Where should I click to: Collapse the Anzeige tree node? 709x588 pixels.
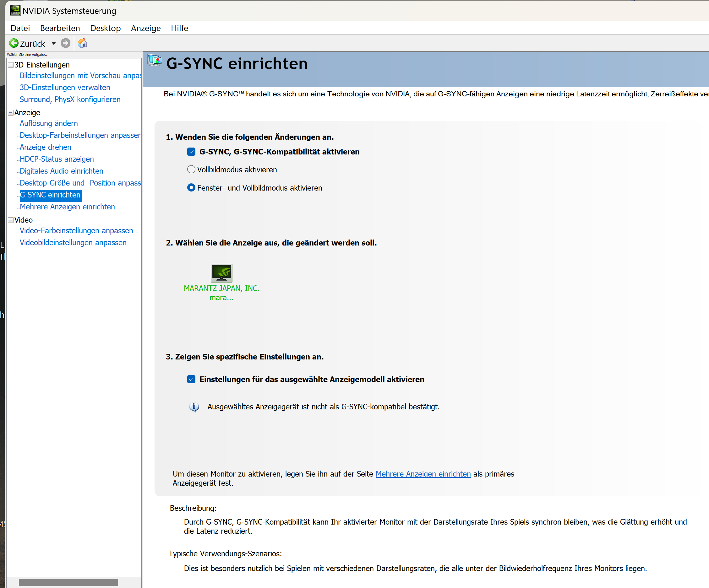[x=11, y=113]
